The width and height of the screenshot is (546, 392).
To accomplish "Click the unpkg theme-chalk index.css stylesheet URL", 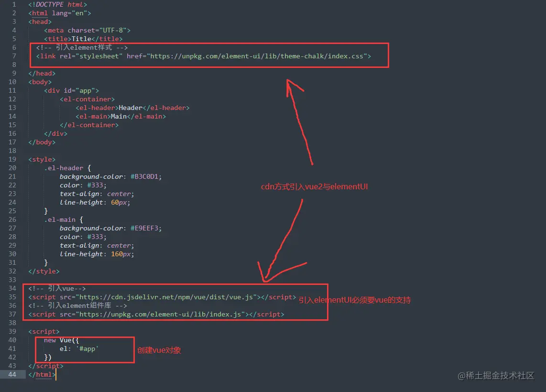I will pyautogui.click(x=257, y=56).
